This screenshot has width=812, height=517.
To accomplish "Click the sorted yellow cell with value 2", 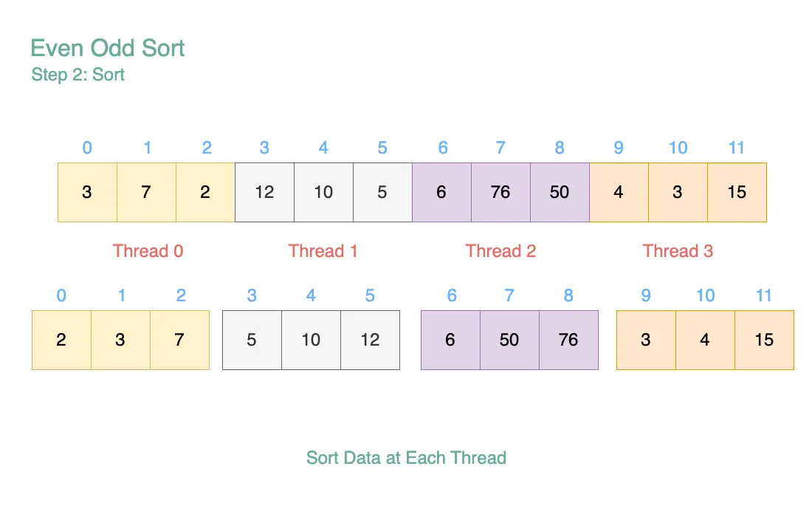I will click(x=61, y=340).
